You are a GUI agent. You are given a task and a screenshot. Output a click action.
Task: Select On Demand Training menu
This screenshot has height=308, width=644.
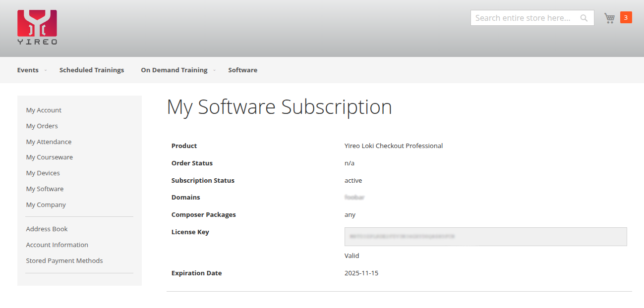click(174, 70)
